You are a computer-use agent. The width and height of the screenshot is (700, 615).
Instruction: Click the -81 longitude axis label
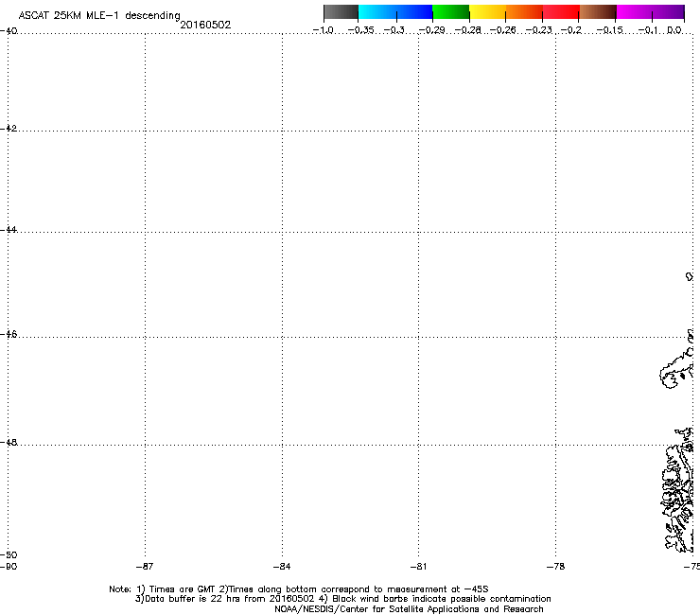pos(418,567)
